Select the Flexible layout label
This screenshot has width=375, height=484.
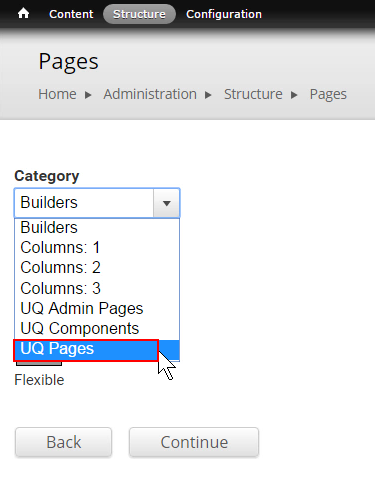39,380
